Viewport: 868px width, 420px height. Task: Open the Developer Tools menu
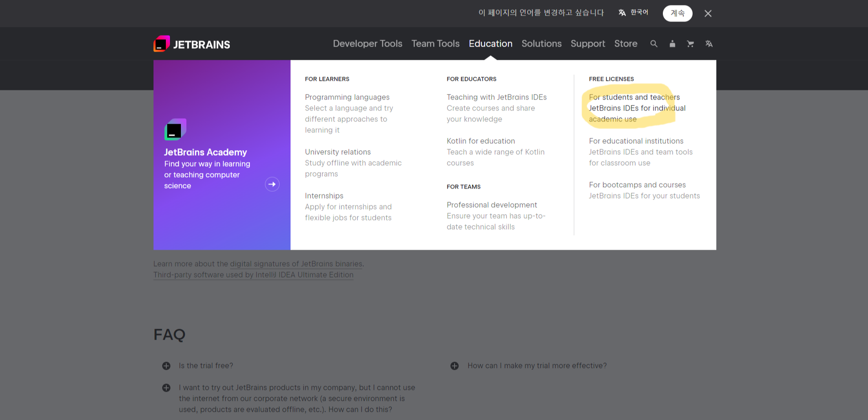[368, 44]
